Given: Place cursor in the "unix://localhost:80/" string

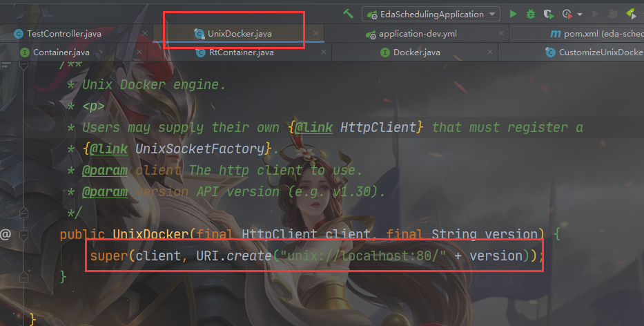Looking at the screenshot, I should (362, 256).
